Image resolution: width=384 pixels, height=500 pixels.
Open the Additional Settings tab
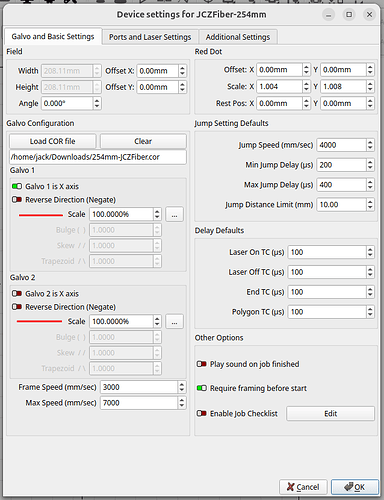(x=238, y=37)
